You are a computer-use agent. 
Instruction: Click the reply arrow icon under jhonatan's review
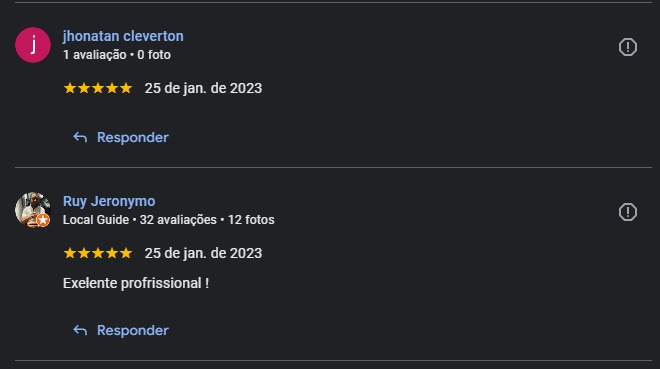tap(80, 137)
